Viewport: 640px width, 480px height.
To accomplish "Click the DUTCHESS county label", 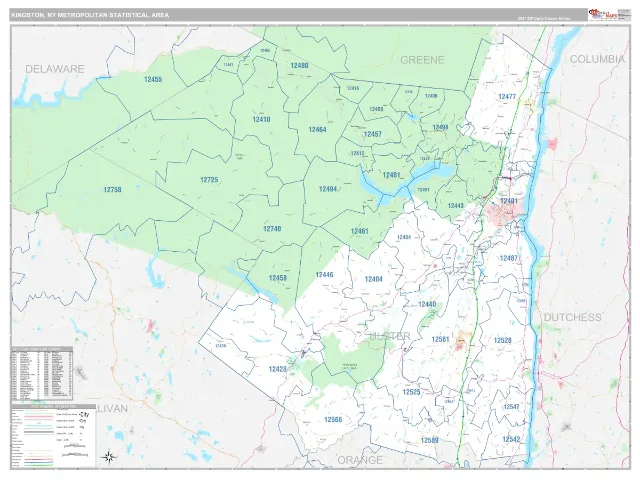I will (573, 317).
